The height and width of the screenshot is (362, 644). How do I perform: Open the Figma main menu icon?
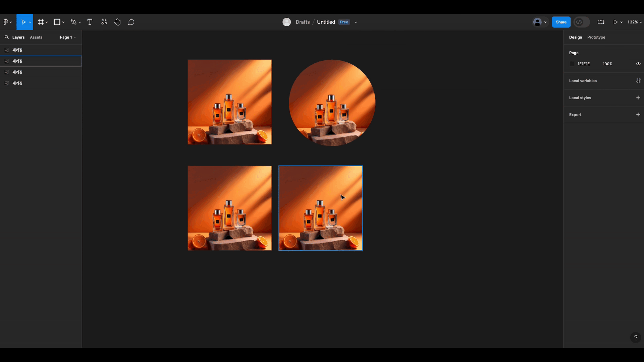[x=6, y=22]
